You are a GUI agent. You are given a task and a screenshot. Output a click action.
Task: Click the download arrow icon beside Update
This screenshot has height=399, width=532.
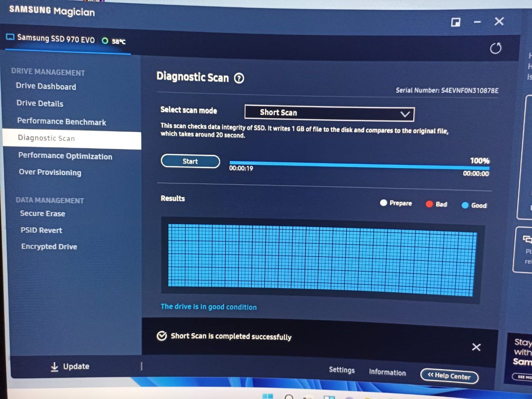[54, 366]
